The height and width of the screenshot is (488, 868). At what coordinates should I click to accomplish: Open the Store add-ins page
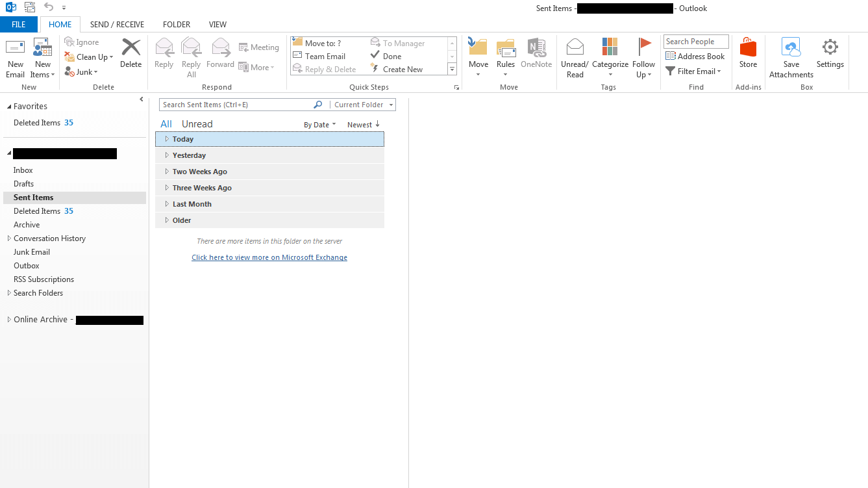748,55
